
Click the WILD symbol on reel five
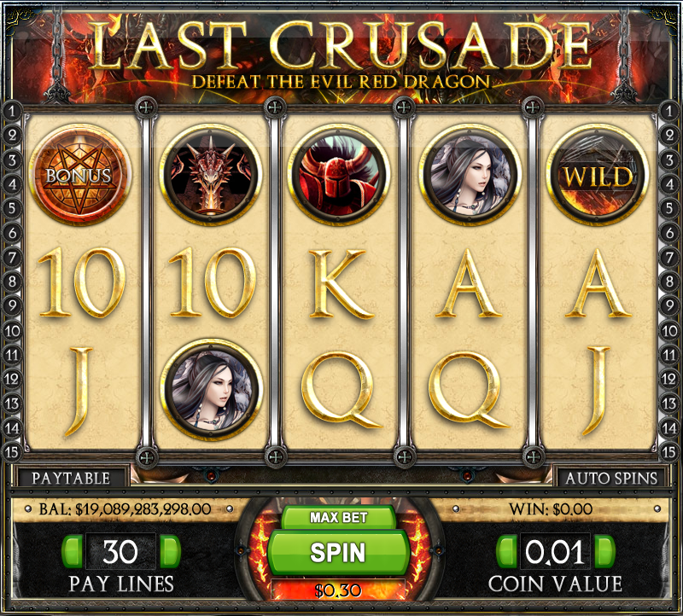pos(598,175)
